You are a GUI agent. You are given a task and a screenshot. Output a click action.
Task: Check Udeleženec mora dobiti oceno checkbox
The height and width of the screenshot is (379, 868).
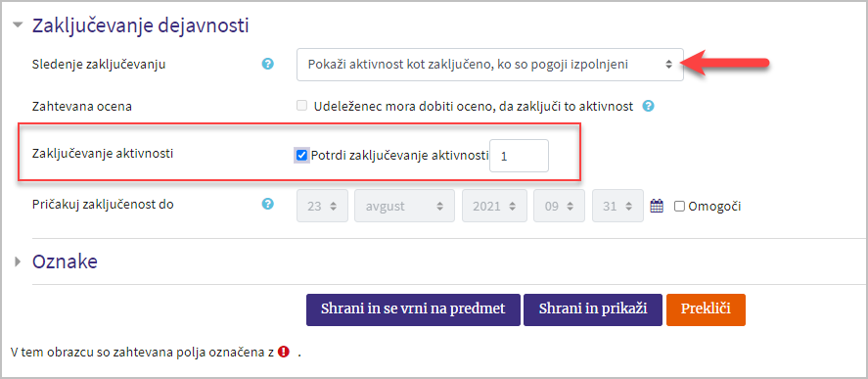coord(301,106)
